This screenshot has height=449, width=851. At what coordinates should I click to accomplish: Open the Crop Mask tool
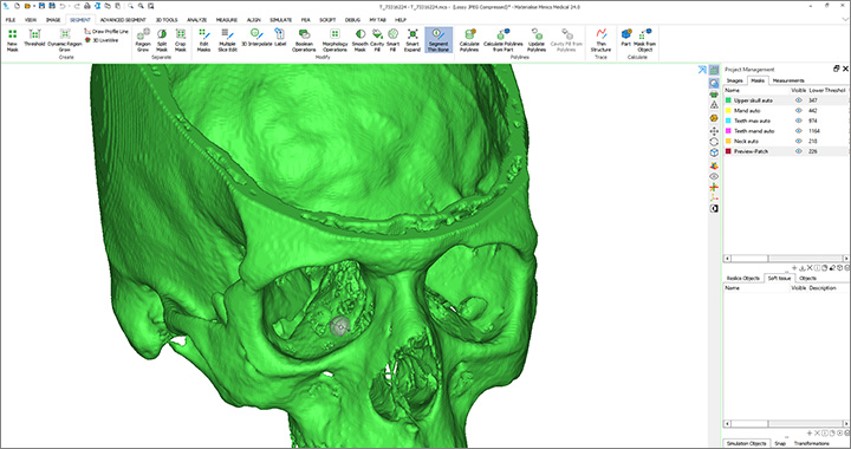coord(180,40)
